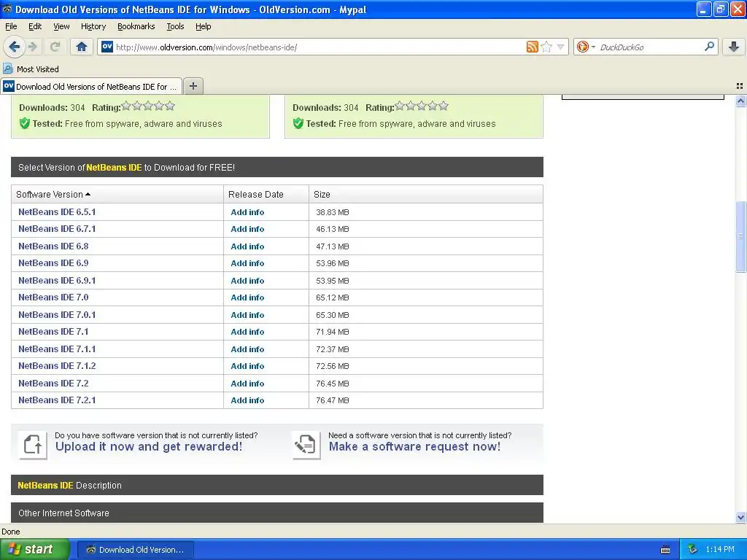The width and height of the screenshot is (747, 560).
Task: Go back with the browser Back arrow
Action: tap(14, 47)
